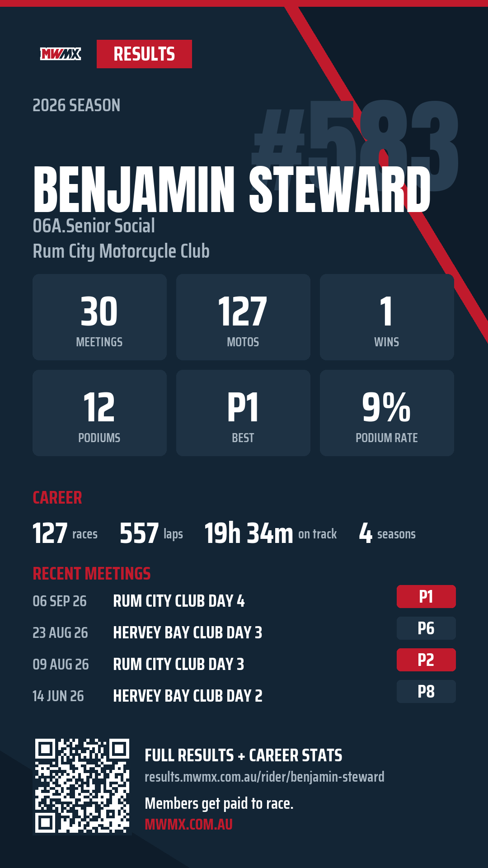Select the 127 Motos stat card

243,317
